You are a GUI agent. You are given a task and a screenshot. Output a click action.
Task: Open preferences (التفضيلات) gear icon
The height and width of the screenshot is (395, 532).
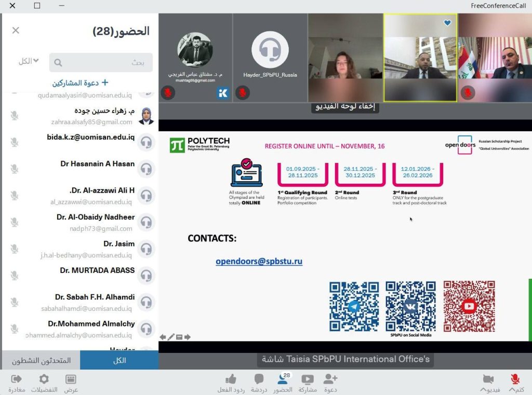pyautogui.click(x=44, y=379)
